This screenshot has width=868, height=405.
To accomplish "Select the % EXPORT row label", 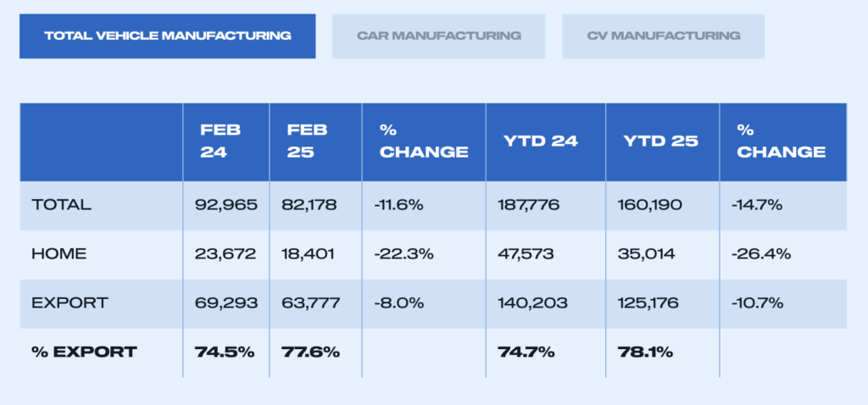I will pyautogui.click(x=83, y=352).
